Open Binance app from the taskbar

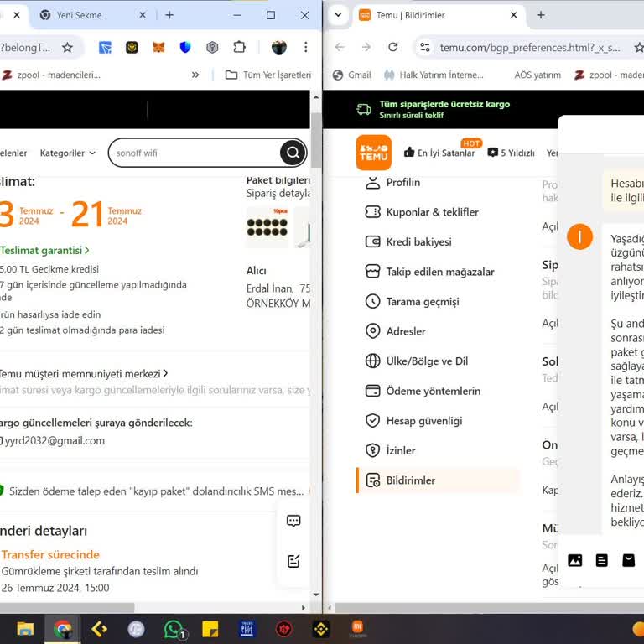pos(321,629)
